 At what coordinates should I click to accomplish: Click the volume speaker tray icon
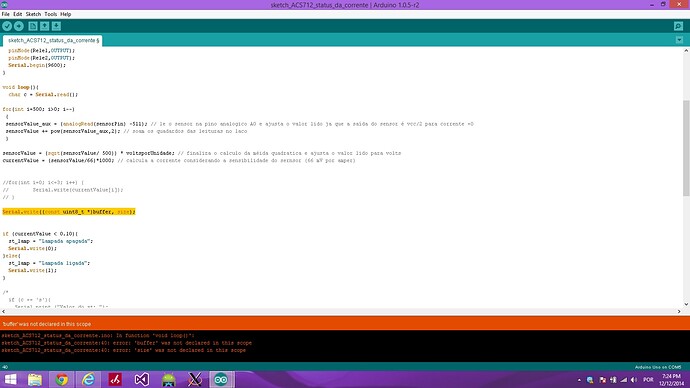(634, 380)
